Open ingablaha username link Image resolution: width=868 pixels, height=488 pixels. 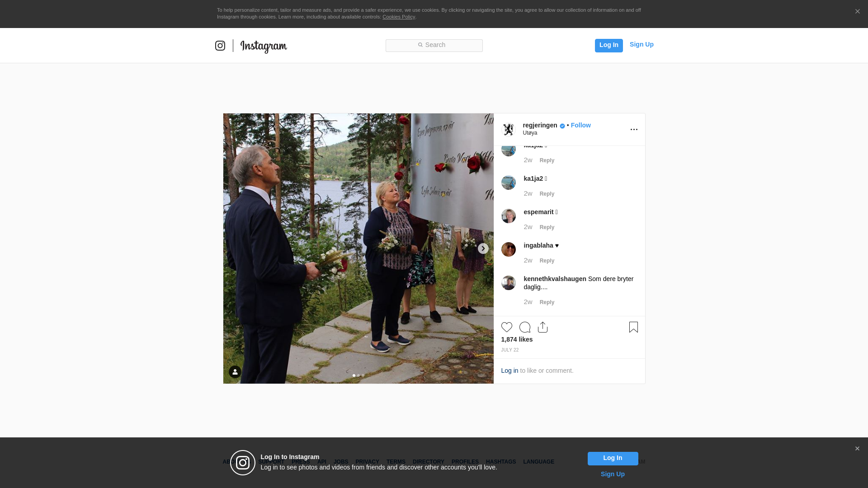(538, 245)
